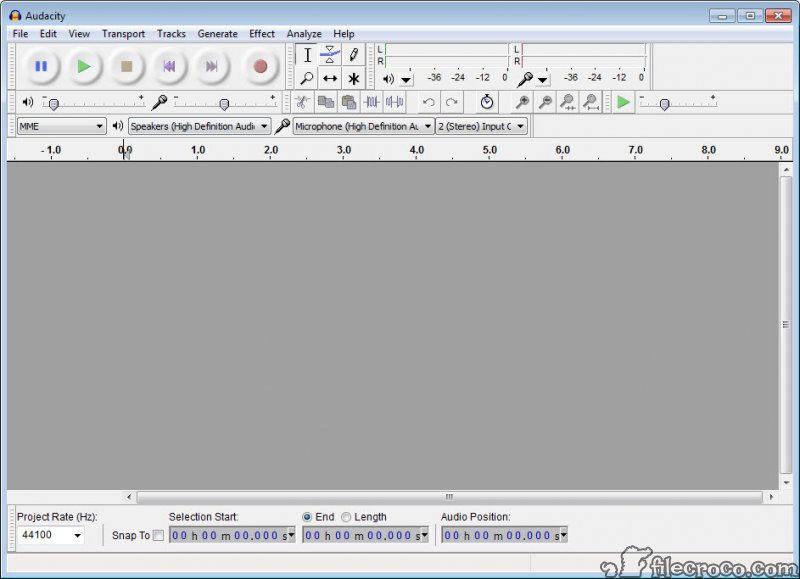Open the MME audio host dropdown
800x579 pixels.
pos(61,126)
